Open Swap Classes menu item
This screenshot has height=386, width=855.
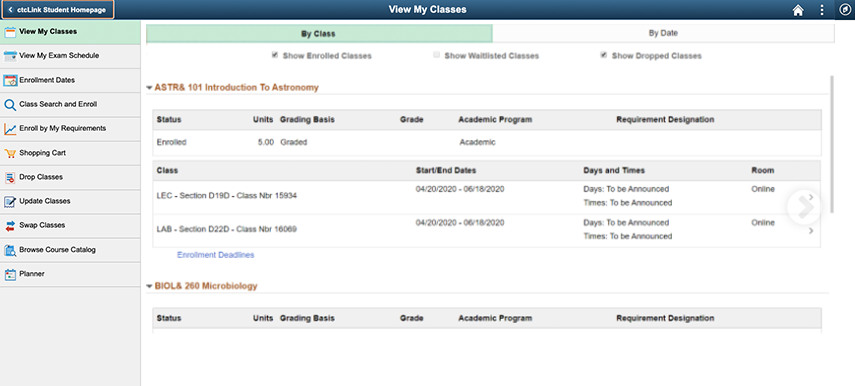(x=70, y=225)
